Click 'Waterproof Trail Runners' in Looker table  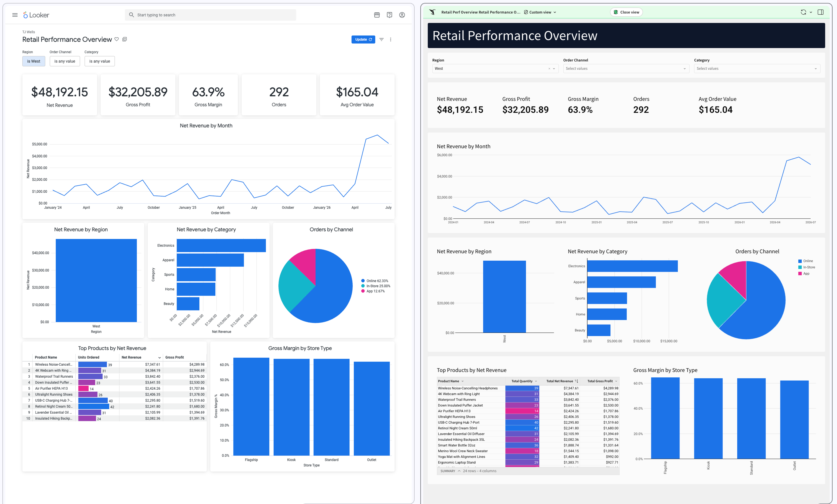tap(54, 377)
